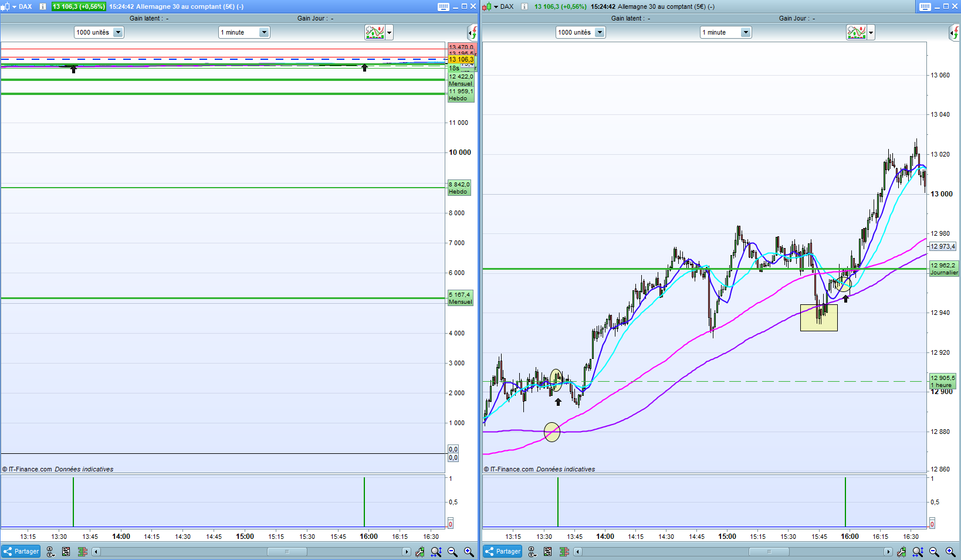961x560 pixels.
Task: Open wrench settings icon in left chart
Action: coord(419,552)
